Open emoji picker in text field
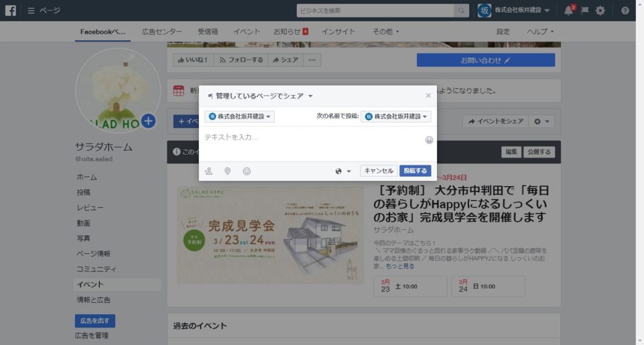 [429, 140]
